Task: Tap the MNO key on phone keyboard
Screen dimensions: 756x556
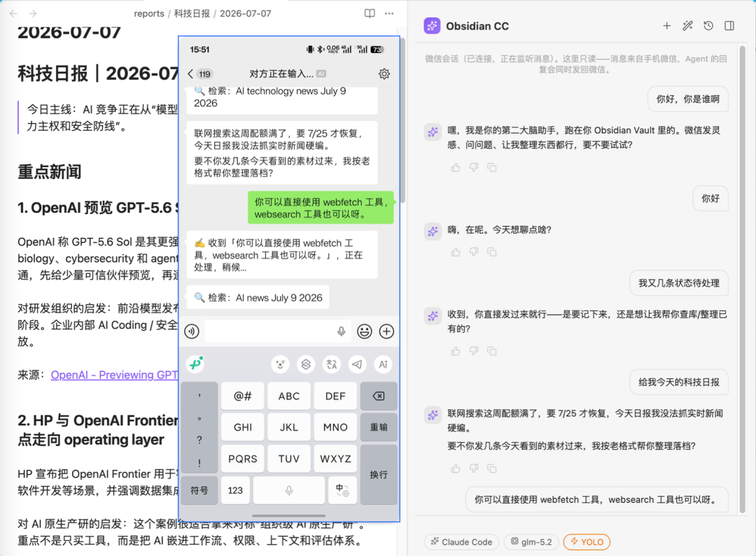Action: [x=335, y=427]
